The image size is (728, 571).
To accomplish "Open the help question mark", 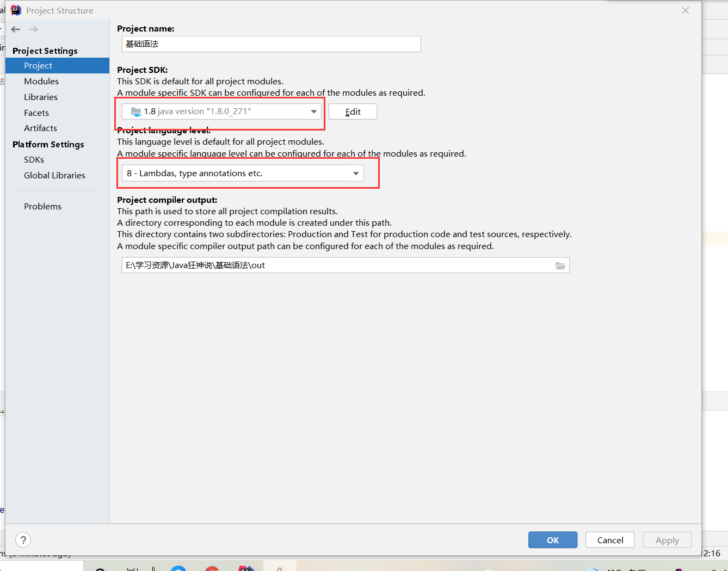I will [23, 540].
